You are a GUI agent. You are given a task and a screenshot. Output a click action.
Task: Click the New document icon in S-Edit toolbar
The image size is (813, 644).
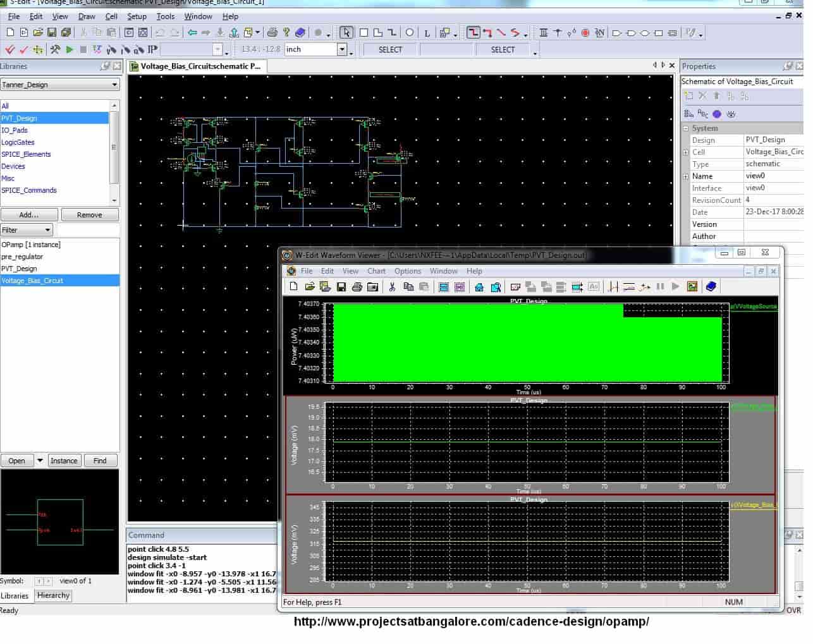9,32
